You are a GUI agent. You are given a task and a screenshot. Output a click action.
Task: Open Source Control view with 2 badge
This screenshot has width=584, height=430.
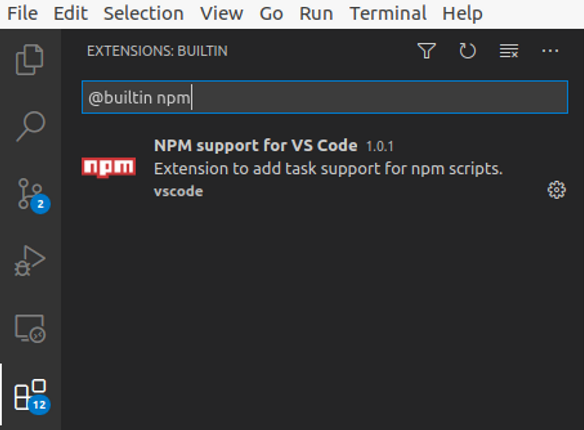33,196
